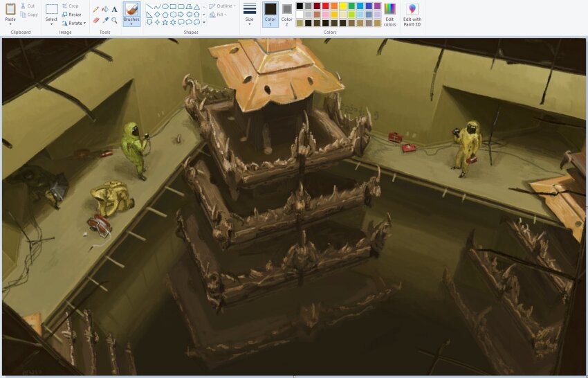Choose the Right arrow shape
This screenshot has height=378, width=588.
tap(181, 15)
